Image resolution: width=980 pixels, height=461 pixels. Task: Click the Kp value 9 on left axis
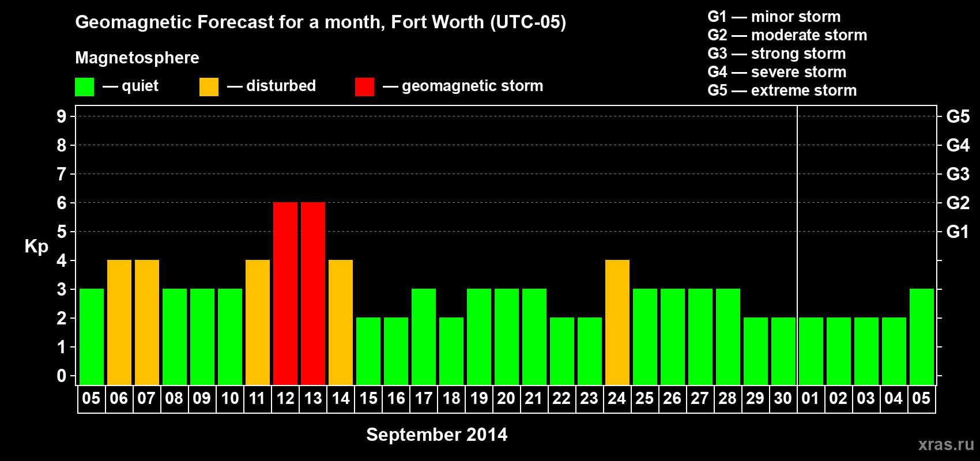62,116
